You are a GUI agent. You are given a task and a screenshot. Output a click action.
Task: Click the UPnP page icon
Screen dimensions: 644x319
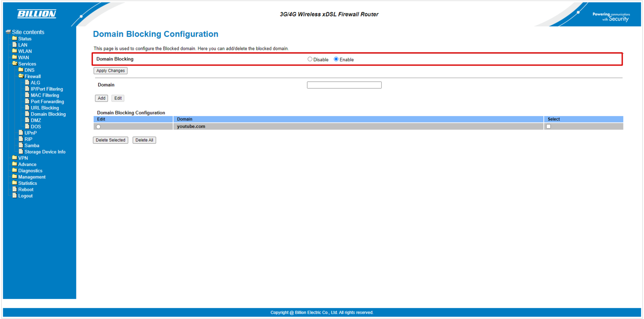coord(21,133)
